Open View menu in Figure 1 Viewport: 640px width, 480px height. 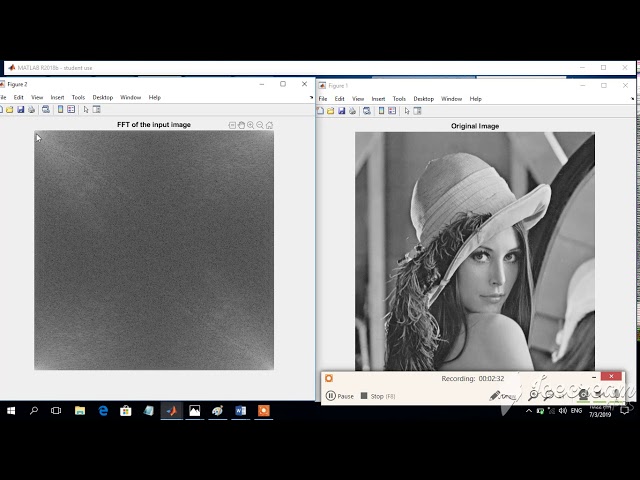(x=358, y=99)
